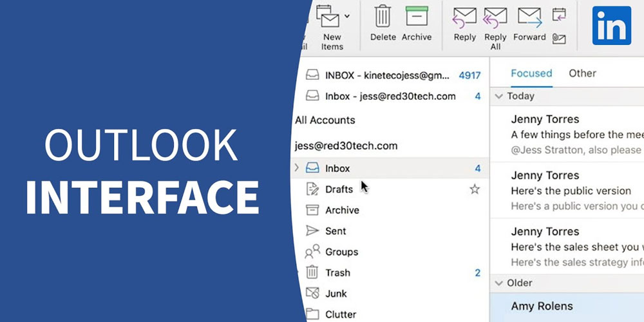644x322 pixels.
Task: Click the Trash bin icon in sidebar
Action: pyautogui.click(x=312, y=272)
